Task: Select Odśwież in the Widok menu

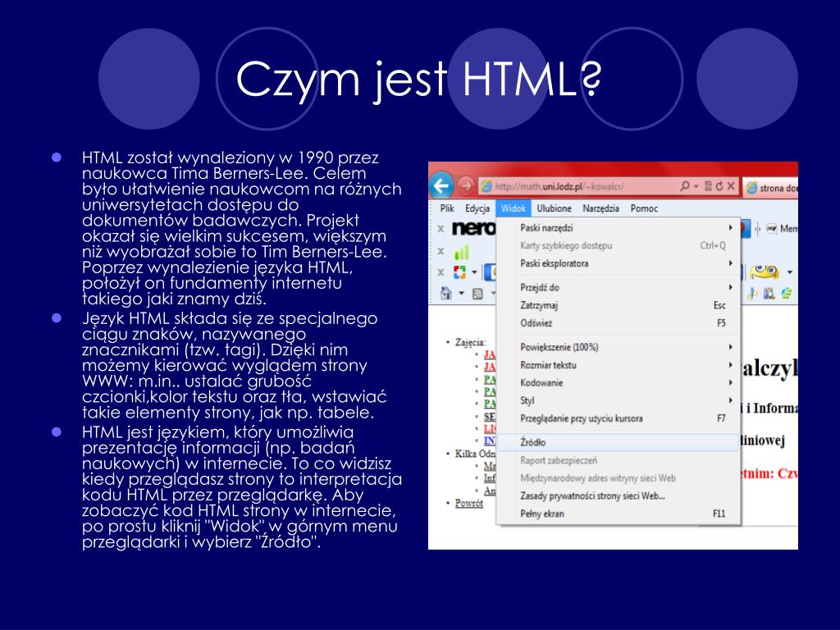Action: (x=619, y=323)
